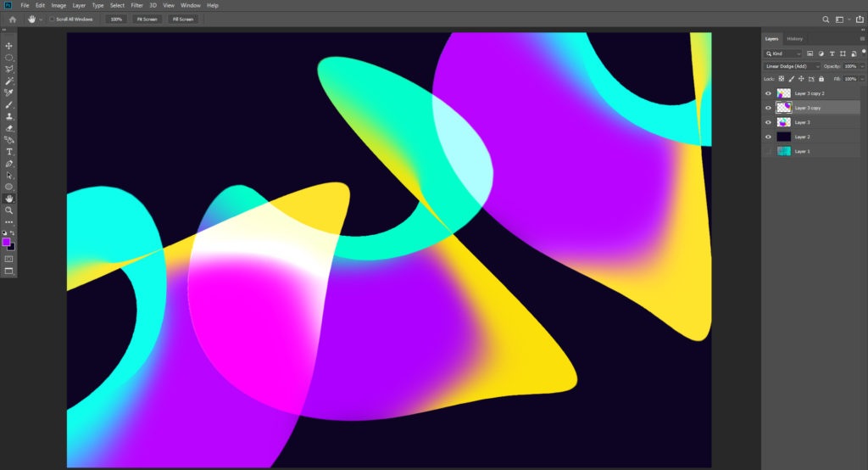This screenshot has width=868, height=470.
Task: Click the Share icon at top right
Action: 860,20
